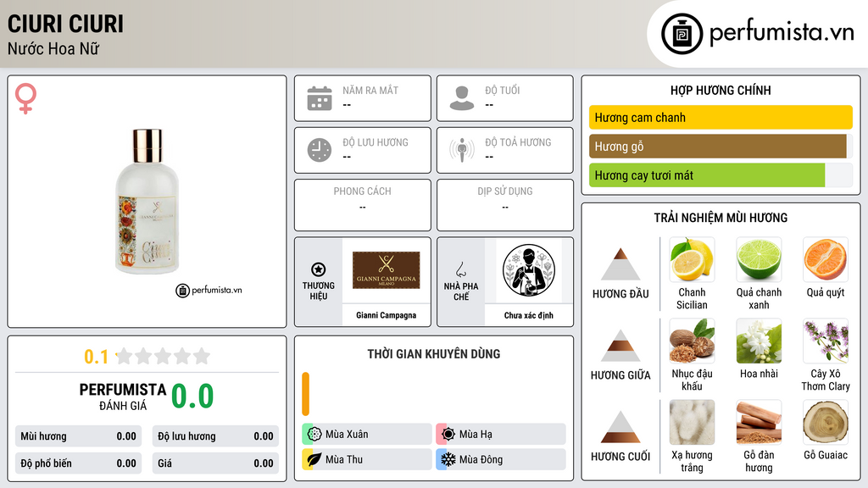Screen dimensions: 868x488
Task: Click the orange recommended-time vertical bar
Action: tap(305, 394)
